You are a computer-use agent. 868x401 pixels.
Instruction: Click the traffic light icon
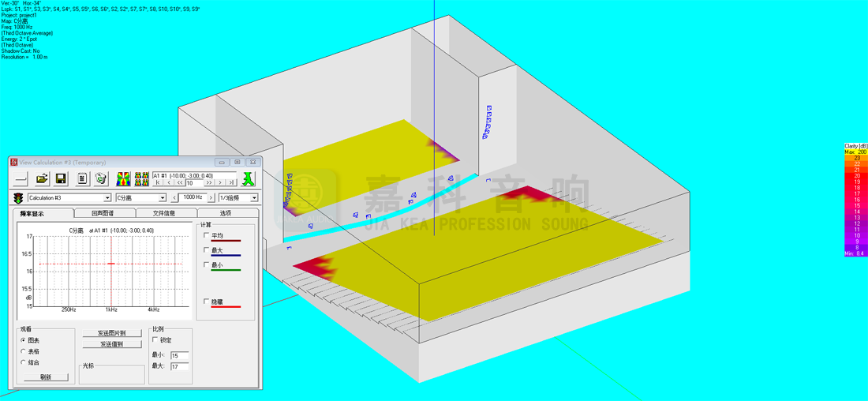pos(18,198)
